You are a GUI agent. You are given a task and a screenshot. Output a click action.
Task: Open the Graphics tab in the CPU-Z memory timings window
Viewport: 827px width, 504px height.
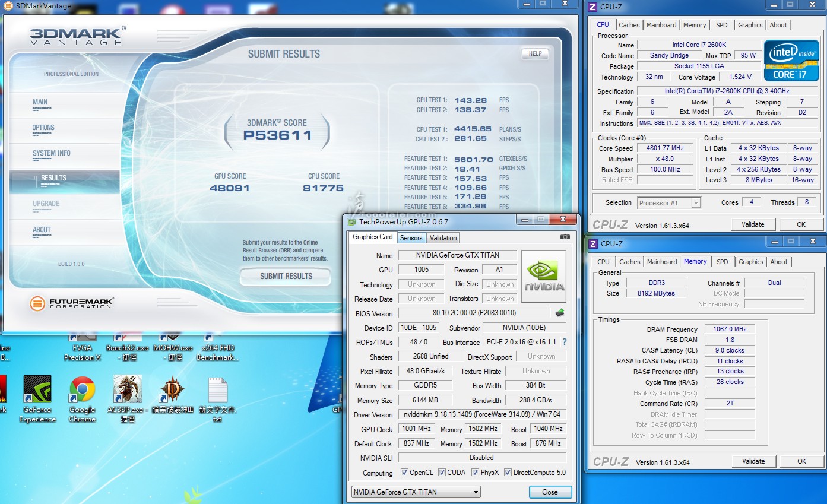(x=751, y=262)
